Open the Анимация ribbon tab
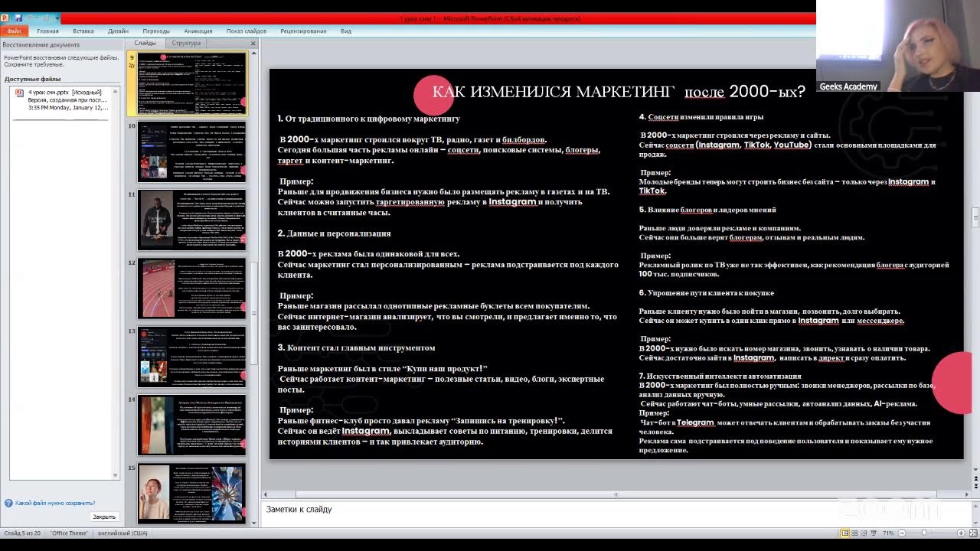Image resolution: width=980 pixels, height=551 pixels. 198,31
